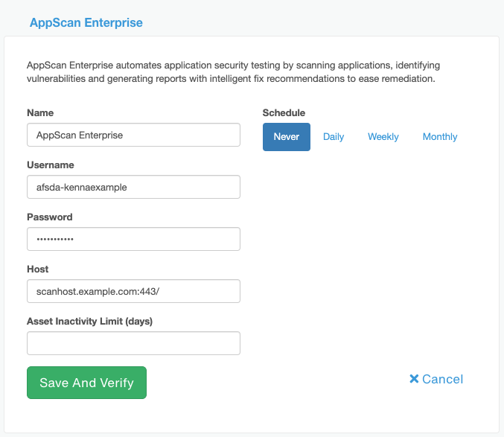Click the Password label
This screenshot has width=504, height=437.
tap(50, 217)
